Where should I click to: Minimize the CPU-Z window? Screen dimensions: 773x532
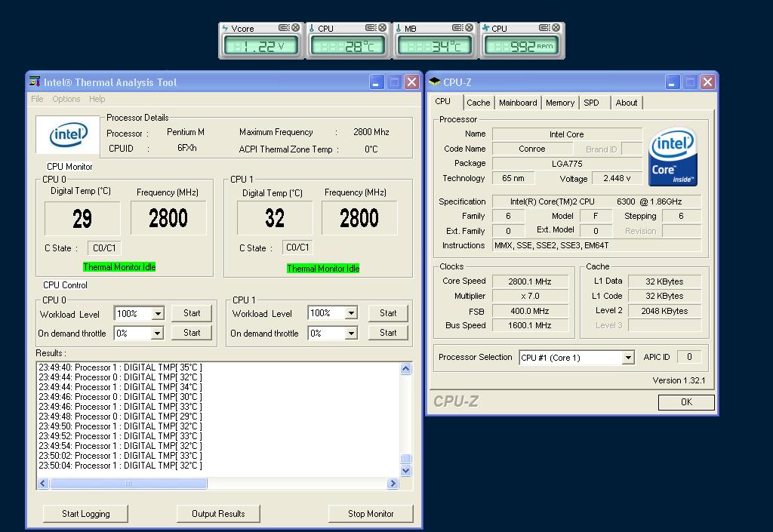[673, 82]
